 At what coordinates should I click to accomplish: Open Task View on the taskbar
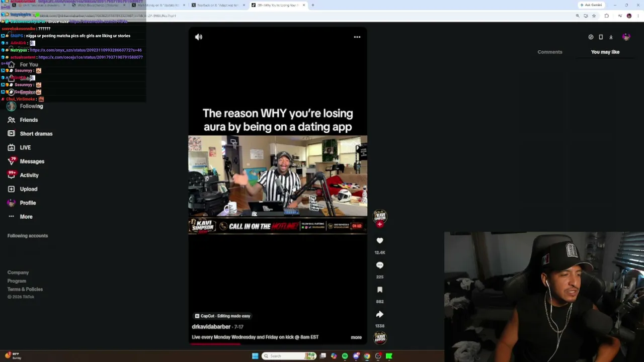(x=323, y=356)
